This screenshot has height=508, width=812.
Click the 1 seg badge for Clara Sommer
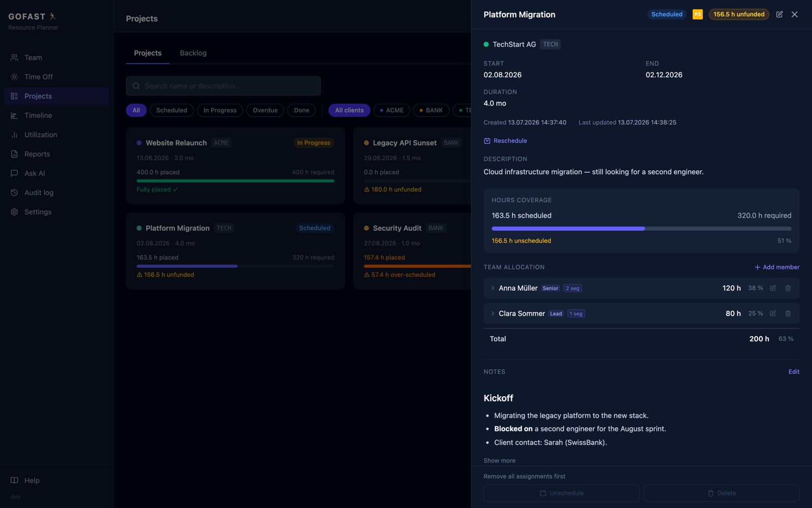576,313
